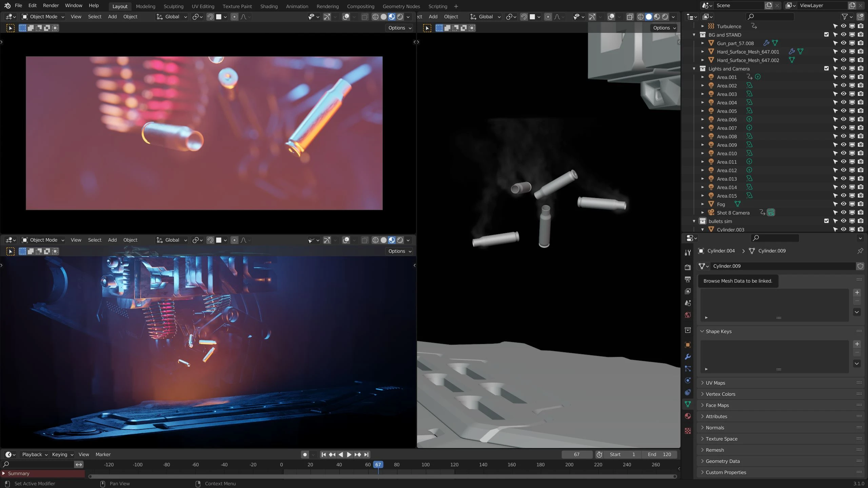Click Browse Mesh Data to be linked
This screenshot has width=868, height=488.
click(703, 266)
